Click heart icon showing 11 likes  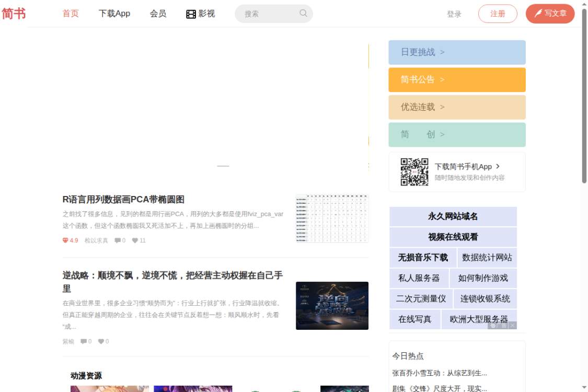[x=135, y=240]
